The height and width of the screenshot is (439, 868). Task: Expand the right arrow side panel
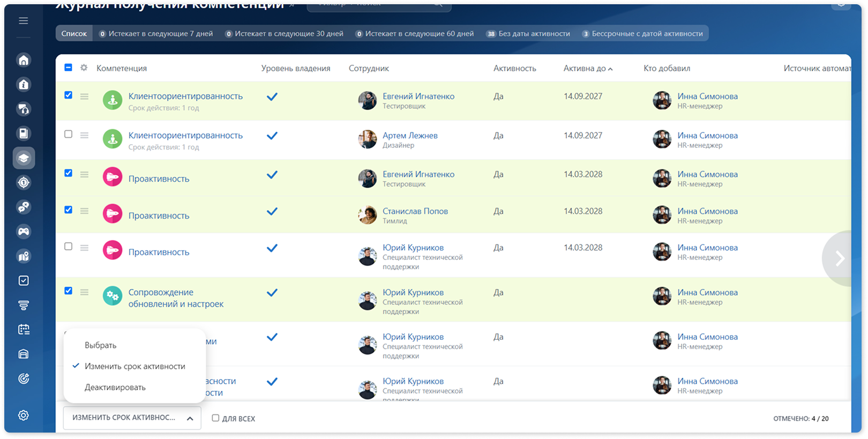[x=839, y=259]
